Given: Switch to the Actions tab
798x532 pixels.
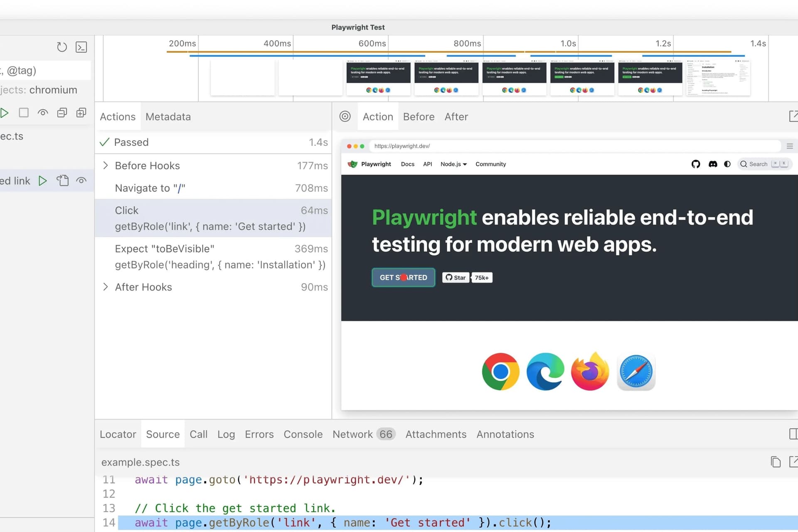Looking at the screenshot, I should click(118, 117).
